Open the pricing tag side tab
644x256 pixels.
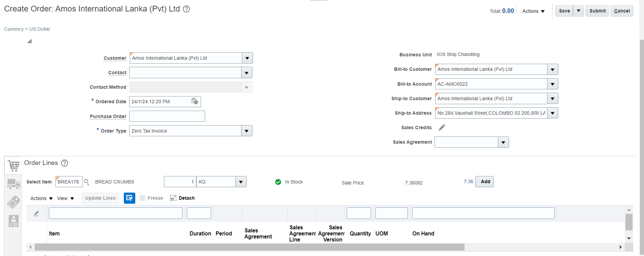click(x=13, y=202)
